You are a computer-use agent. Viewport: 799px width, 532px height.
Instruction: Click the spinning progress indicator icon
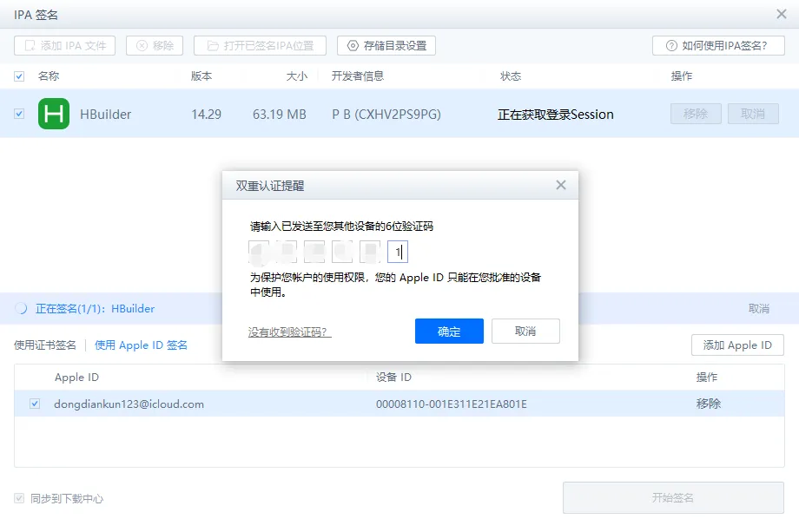point(21,308)
